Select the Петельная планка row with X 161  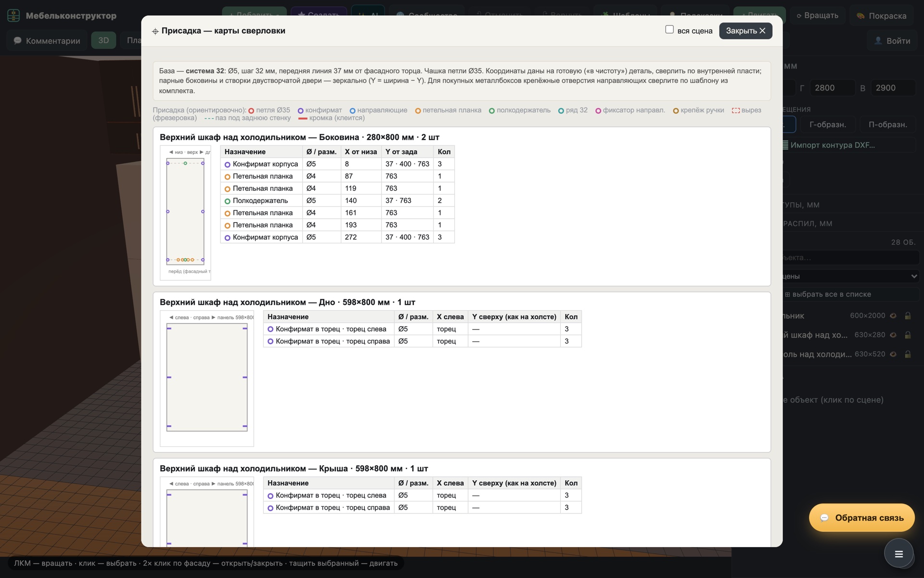[x=337, y=213]
